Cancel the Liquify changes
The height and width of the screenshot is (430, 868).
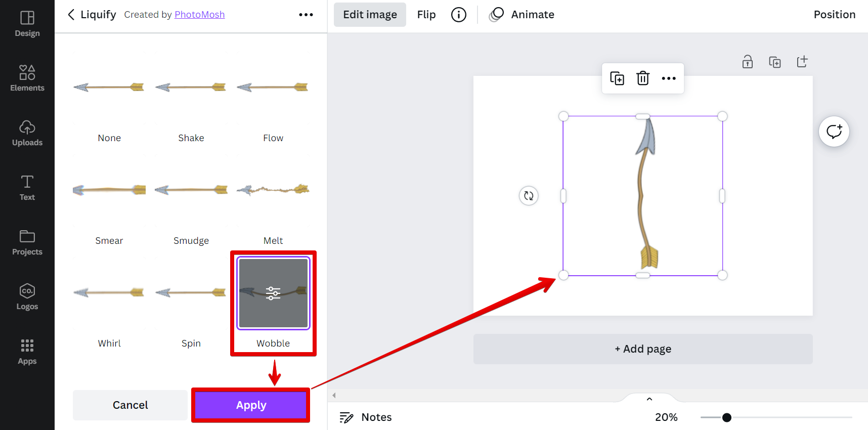point(130,405)
